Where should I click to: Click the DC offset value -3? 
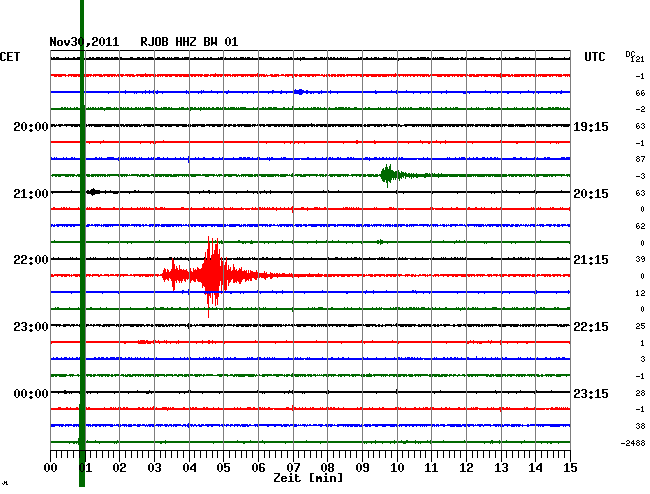(x=640, y=176)
